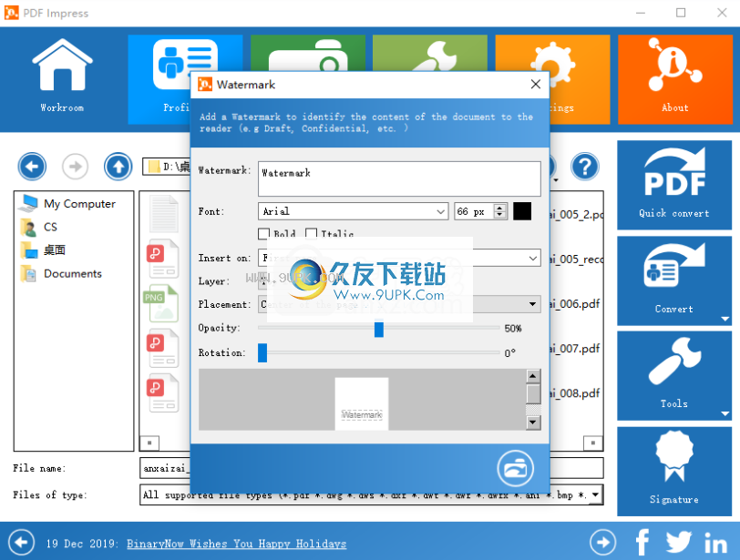The width and height of the screenshot is (740, 560).
Task: Maximize the PDF Impress window
Action: [x=681, y=13]
